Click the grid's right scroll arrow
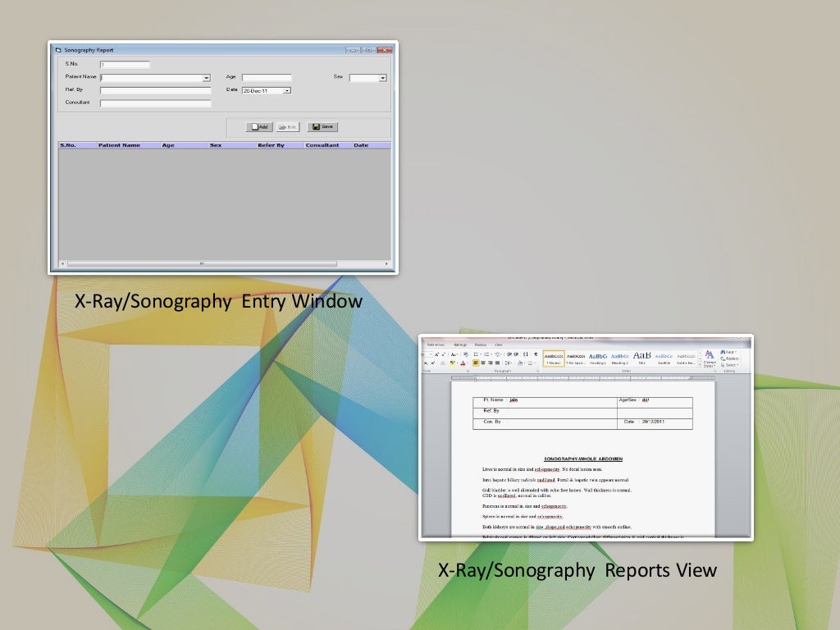The height and width of the screenshot is (630, 840). [x=387, y=263]
